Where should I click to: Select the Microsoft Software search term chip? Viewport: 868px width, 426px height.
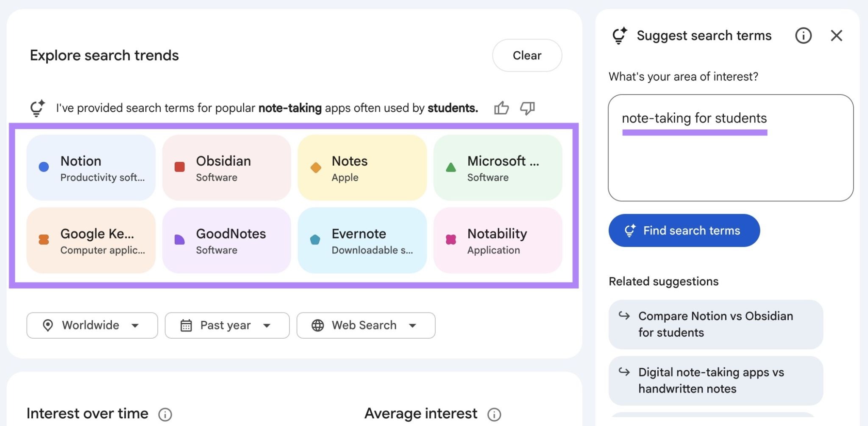(498, 168)
